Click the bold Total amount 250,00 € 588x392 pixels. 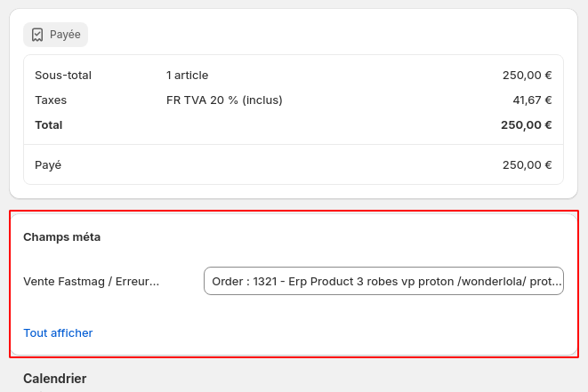[526, 125]
